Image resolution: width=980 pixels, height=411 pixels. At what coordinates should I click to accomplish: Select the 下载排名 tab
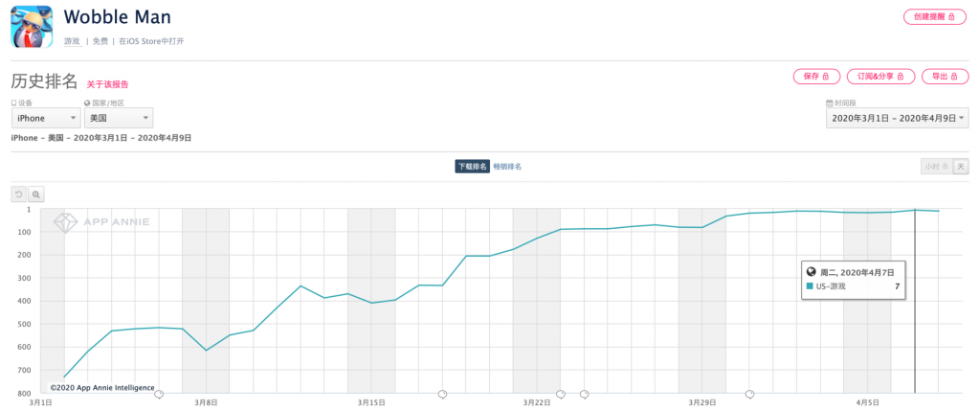click(471, 167)
